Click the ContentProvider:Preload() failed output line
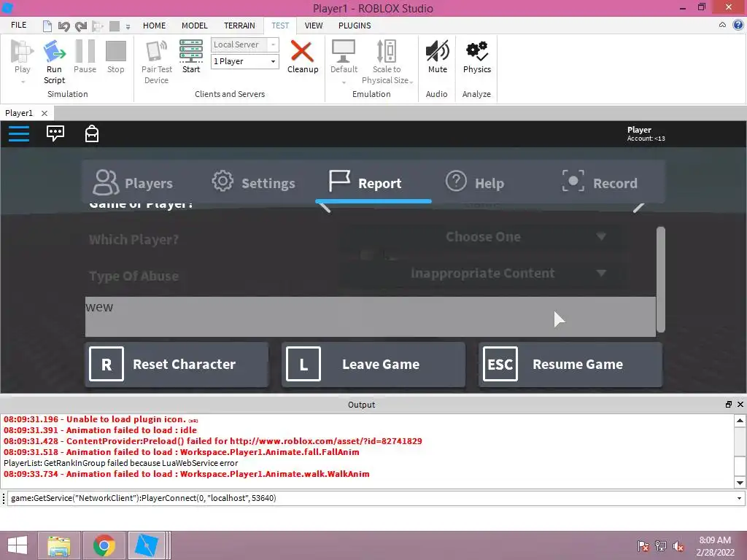 coord(213,441)
